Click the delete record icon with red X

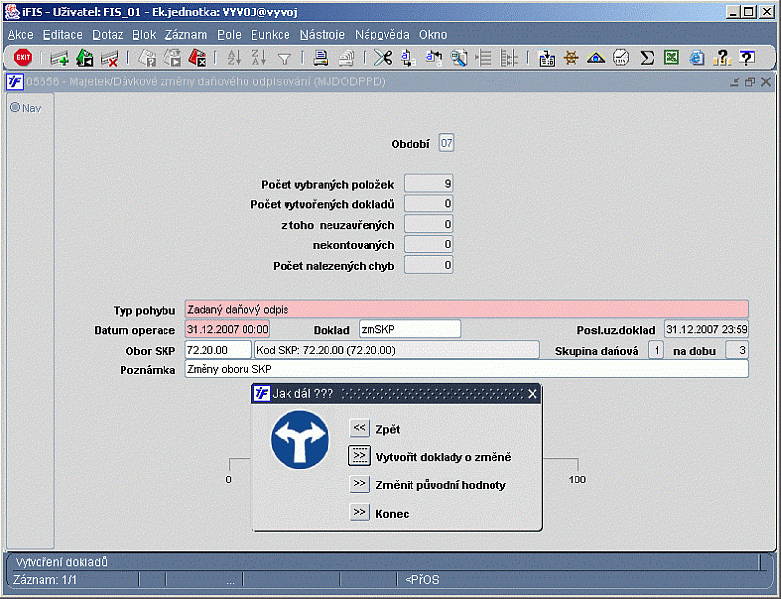[x=110, y=58]
